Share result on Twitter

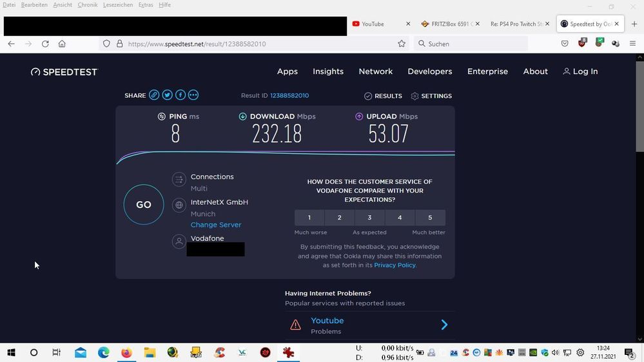click(167, 95)
